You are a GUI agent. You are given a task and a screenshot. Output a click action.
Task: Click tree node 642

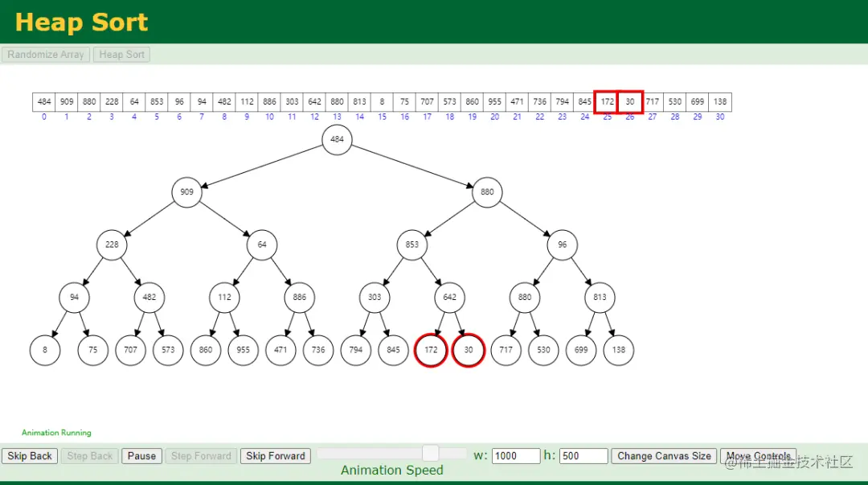tap(449, 297)
